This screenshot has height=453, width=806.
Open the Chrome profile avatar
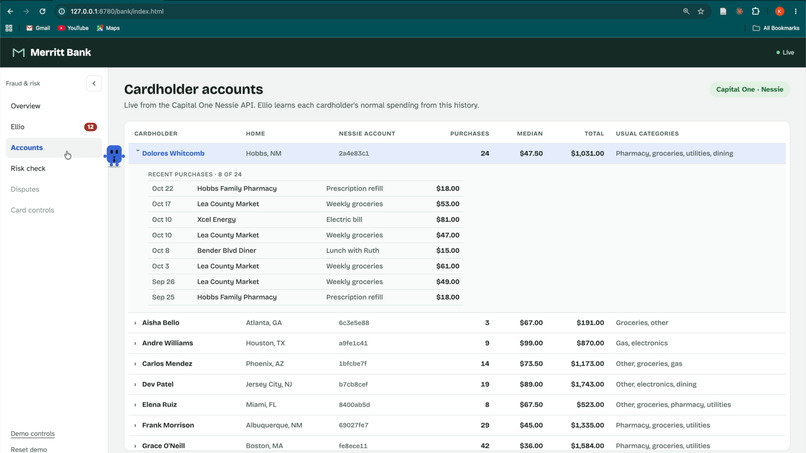[x=779, y=11]
